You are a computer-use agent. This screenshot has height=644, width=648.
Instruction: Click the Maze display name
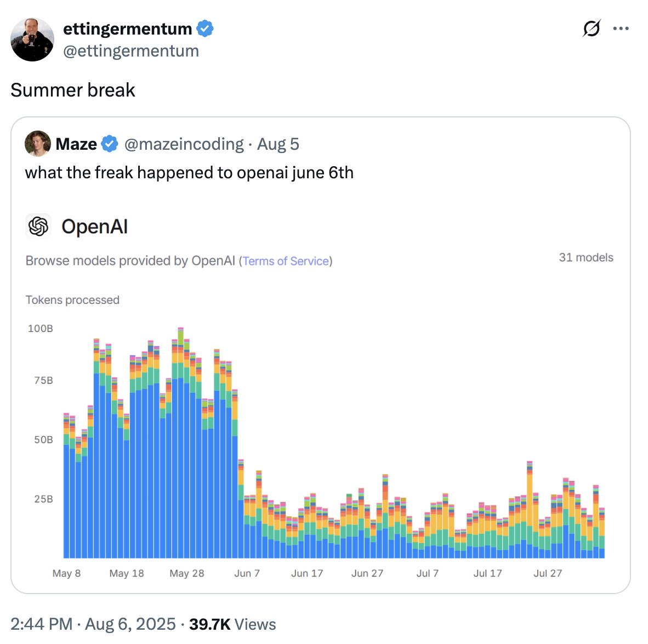point(76,144)
